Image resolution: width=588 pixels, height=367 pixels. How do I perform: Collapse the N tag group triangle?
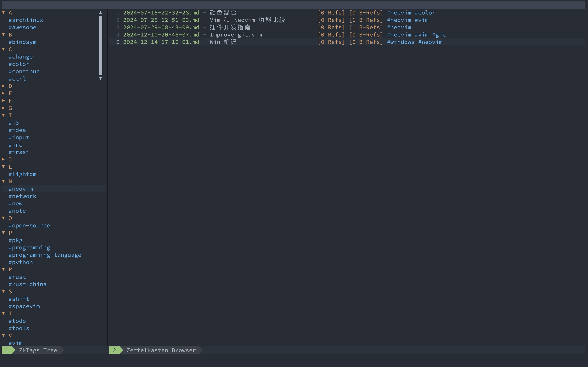point(3,181)
